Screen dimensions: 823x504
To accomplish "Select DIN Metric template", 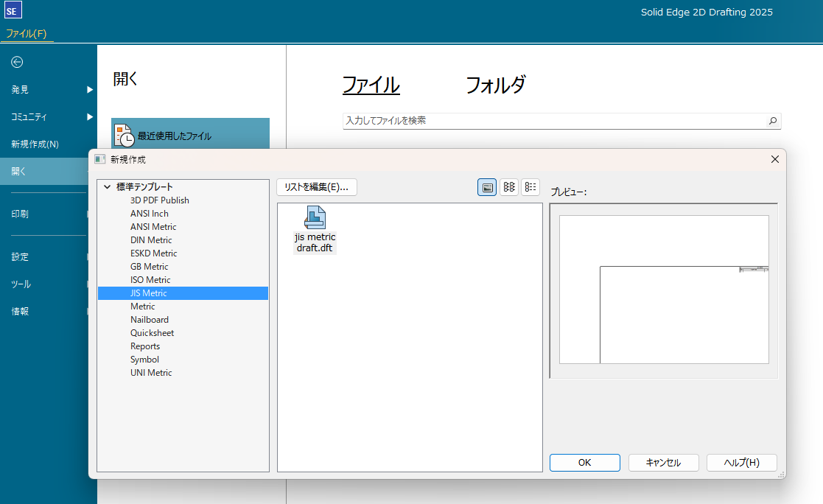I will click(x=151, y=240).
